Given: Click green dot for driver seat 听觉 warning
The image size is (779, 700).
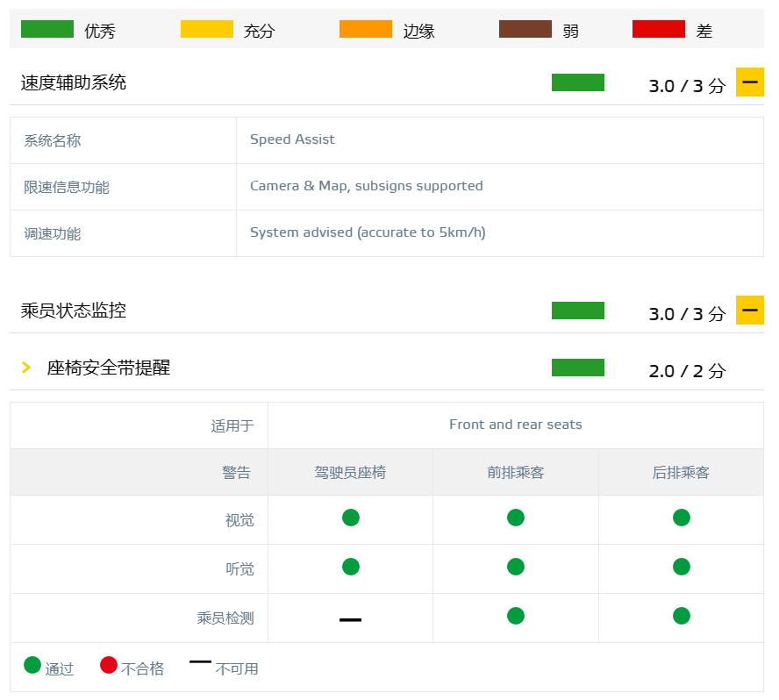Looking at the screenshot, I should click(351, 567).
